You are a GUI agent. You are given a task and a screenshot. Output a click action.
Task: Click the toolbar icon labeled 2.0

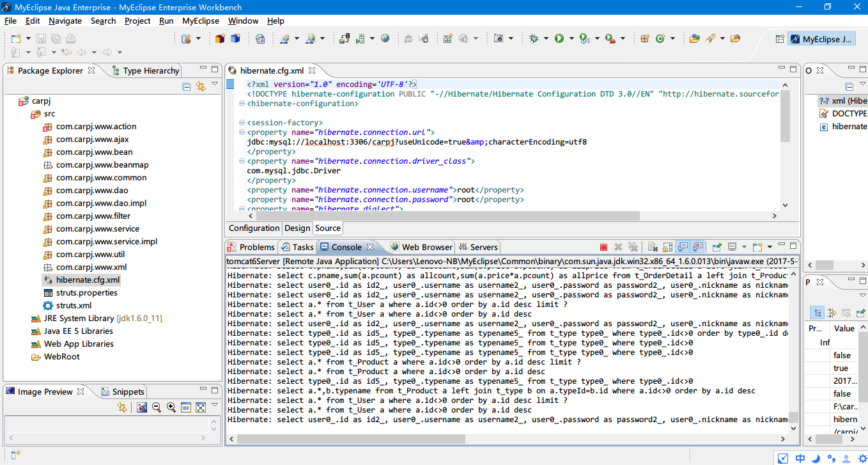[x=260, y=39]
